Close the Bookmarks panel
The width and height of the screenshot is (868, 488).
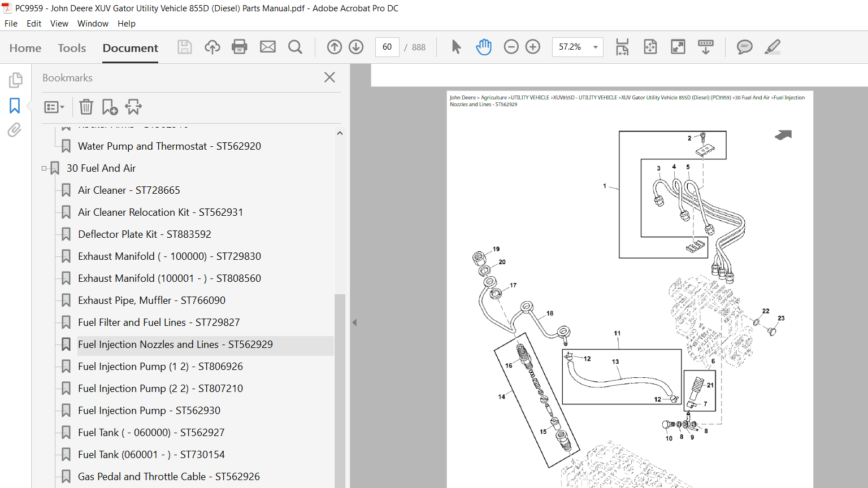click(330, 77)
